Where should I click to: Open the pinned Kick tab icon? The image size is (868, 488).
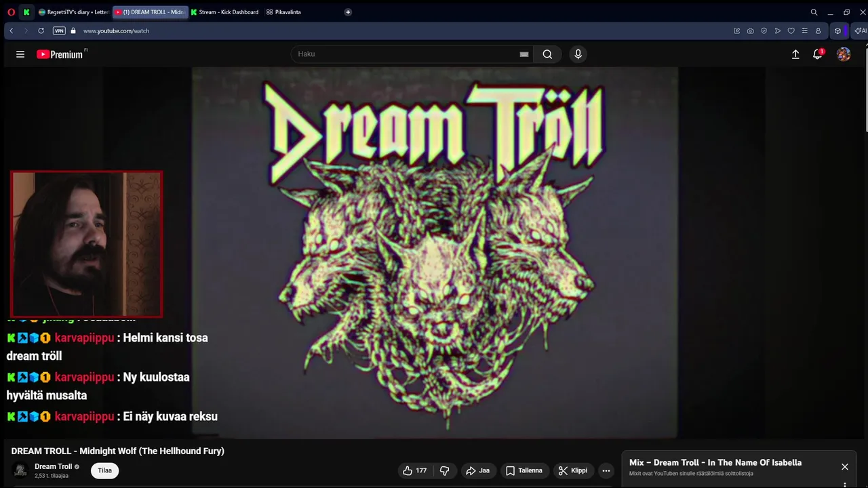[x=26, y=12]
